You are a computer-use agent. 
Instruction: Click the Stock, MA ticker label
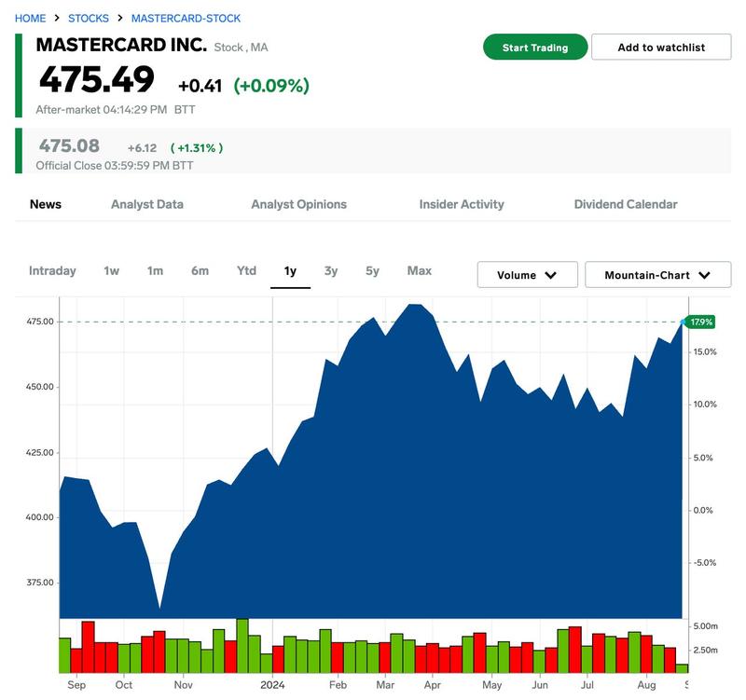click(241, 48)
